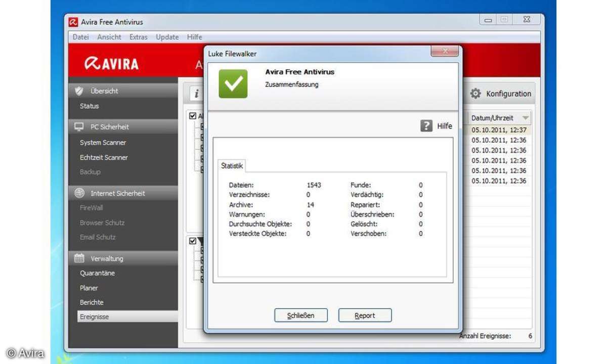Screen dimensions: 607x364
Task: Minimize the Avira Free Antivirus window
Action: [x=488, y=20]
